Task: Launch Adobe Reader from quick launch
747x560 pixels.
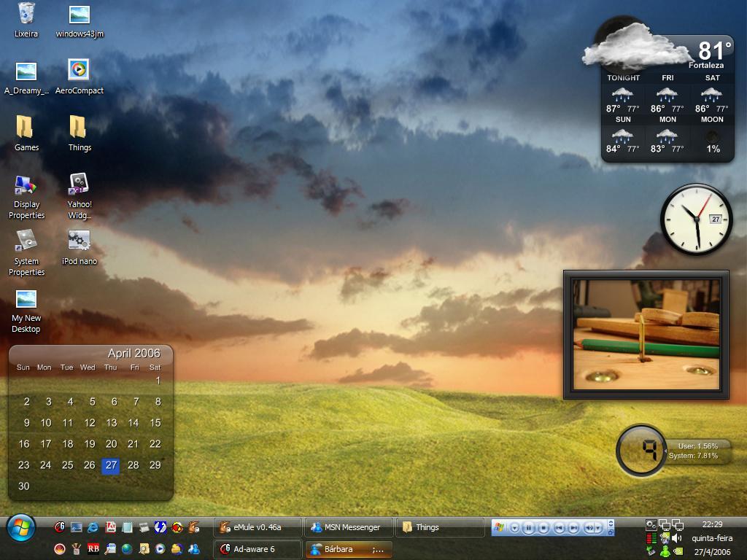Action: (111, 527)
